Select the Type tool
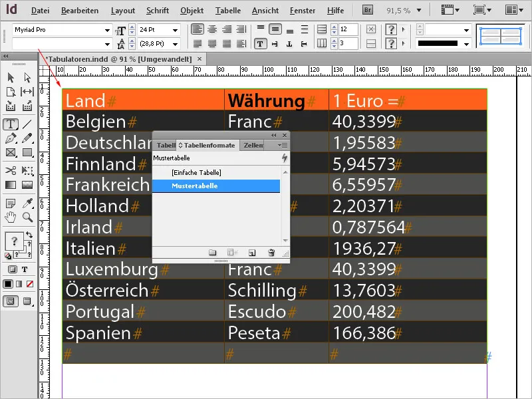 pos(11,124)
